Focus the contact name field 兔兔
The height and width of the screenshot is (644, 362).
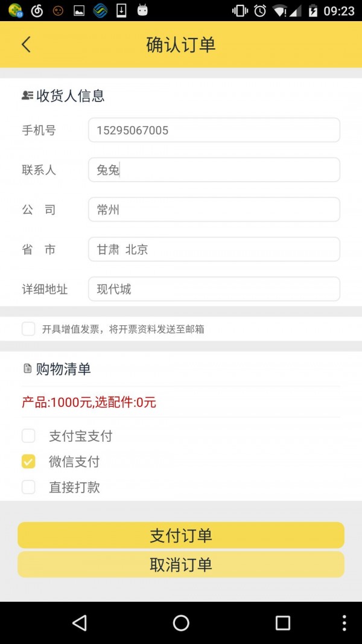[x=214, y=170]
